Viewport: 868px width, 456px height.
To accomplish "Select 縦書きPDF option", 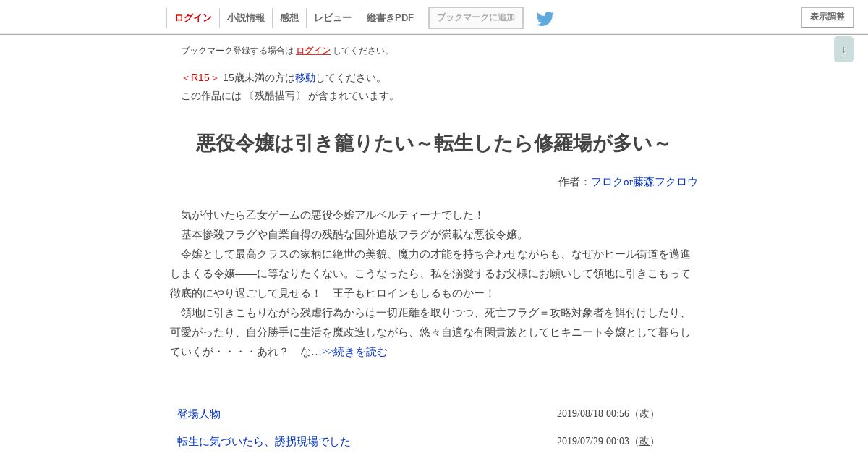I will 390,18.
